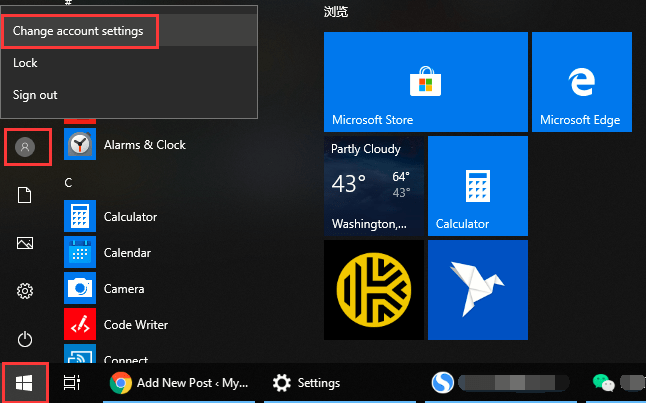The image size is (646, 403).
Task: Open Calculator icon in the app list
Action: (80, 216)
